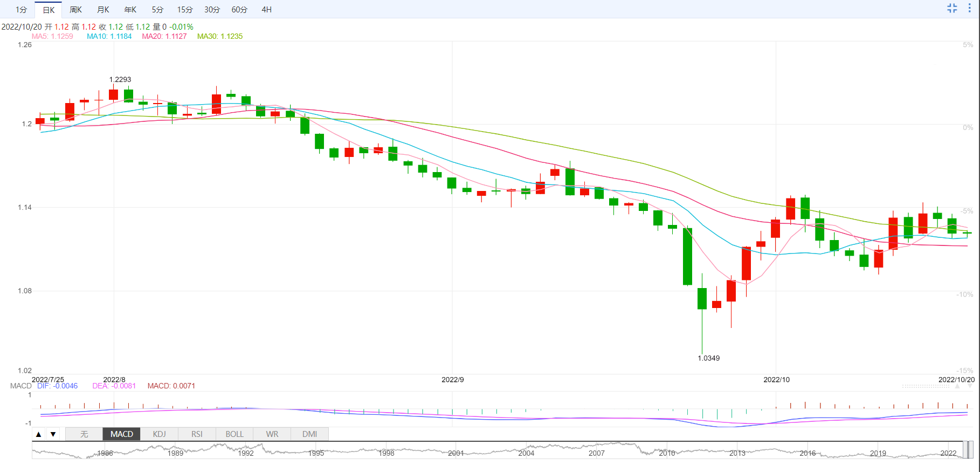Show the 年K yearly chart
Screen dimensions: 980x472
(130, 10)
